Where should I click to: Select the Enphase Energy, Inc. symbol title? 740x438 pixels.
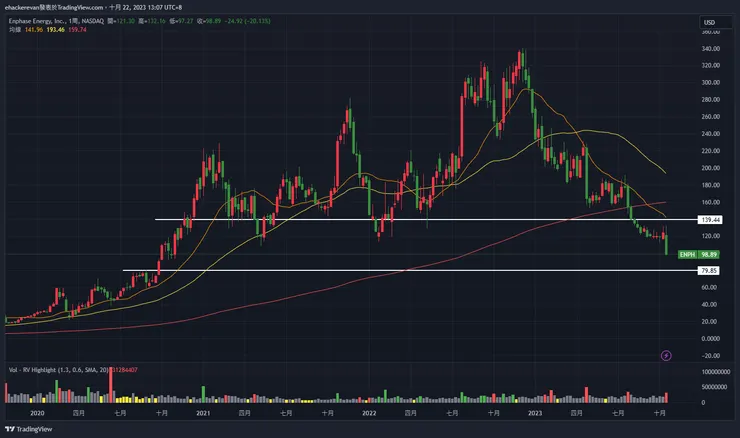37,21
